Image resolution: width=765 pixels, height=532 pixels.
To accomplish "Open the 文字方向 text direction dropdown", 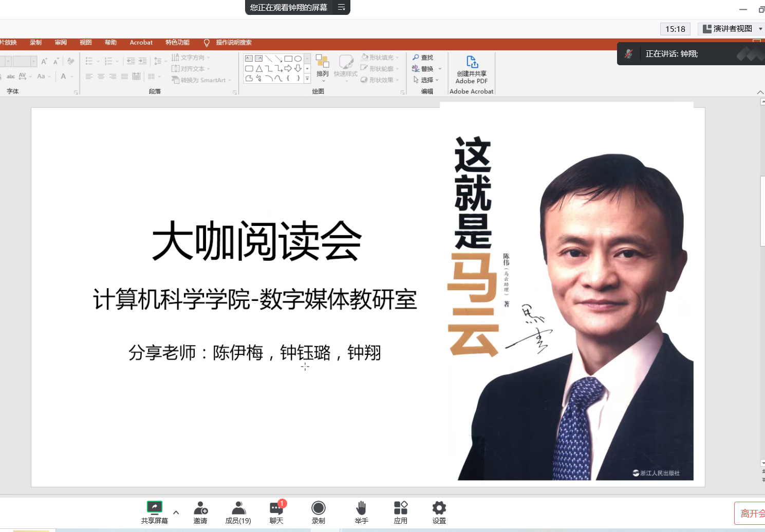I will (x=191, y=58).
